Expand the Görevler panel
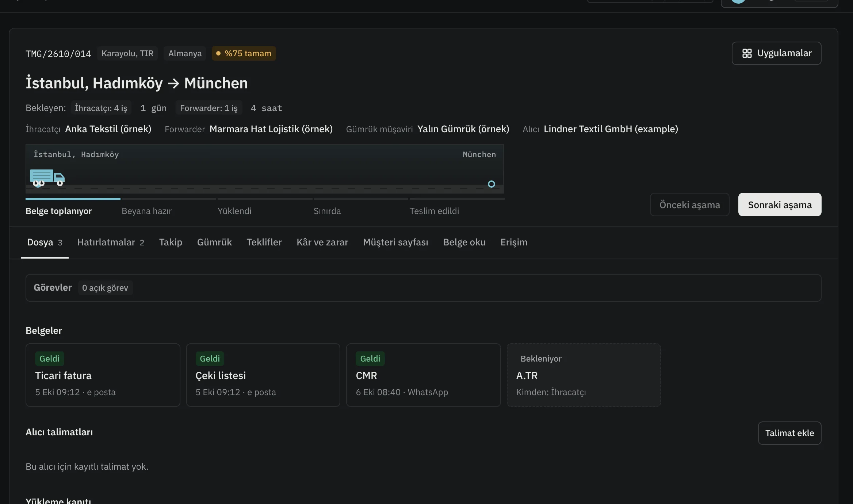The width and height of the screenshot is (853, 504). pos(423,288)
